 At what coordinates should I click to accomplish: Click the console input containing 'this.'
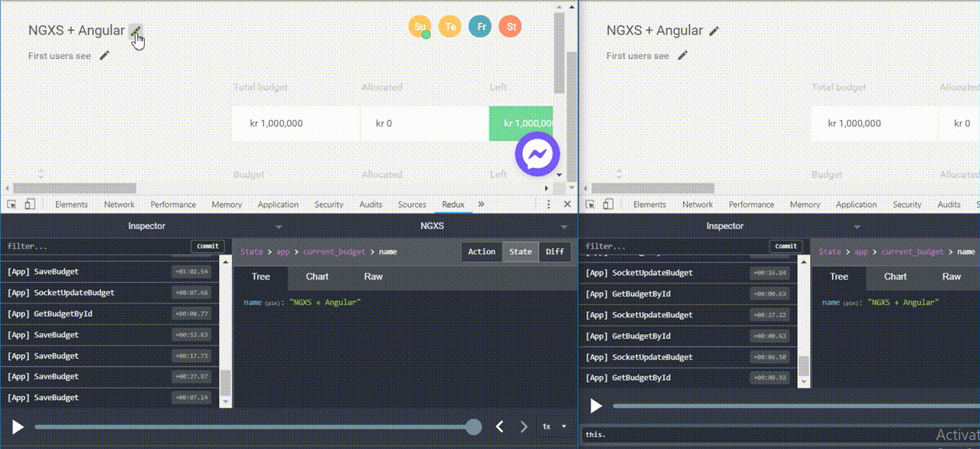coord(780,434)
